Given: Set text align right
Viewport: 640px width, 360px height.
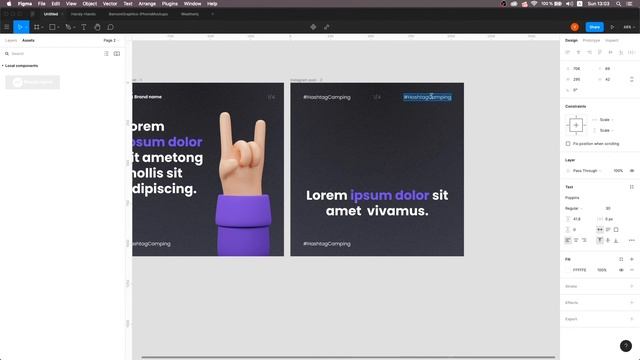Looking at the screenshot, I should 584,240.
